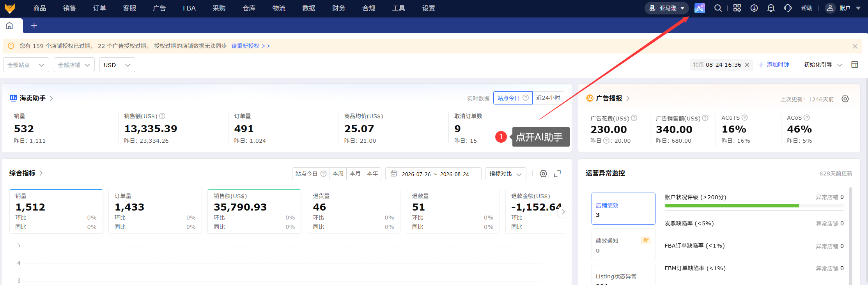Dismiss the authorization expired warning banner
Viewport: 868px width, 285px height.
(855, 46)
